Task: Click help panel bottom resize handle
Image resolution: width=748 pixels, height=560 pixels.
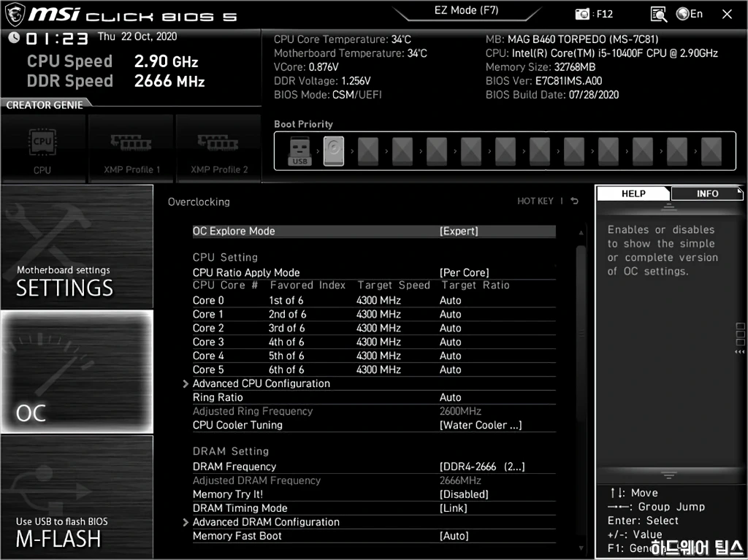Action: 669,475
